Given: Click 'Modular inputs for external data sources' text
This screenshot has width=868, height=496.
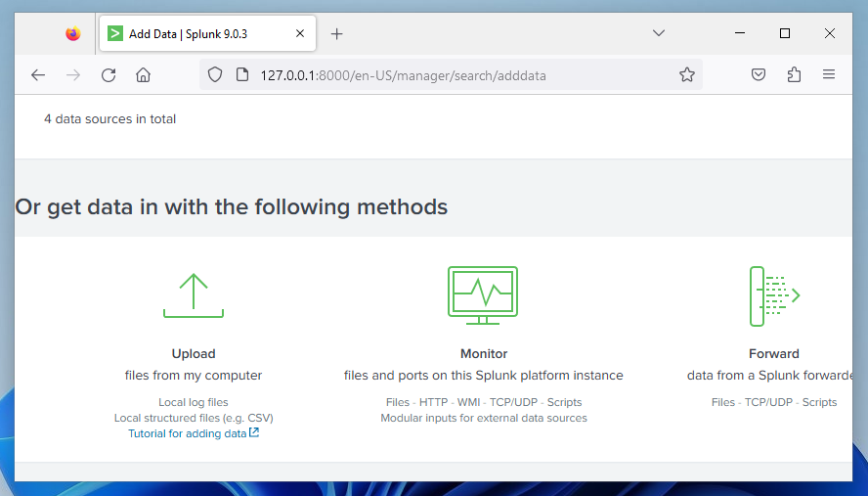Looking at the screenshot, I should pos(484,418).
